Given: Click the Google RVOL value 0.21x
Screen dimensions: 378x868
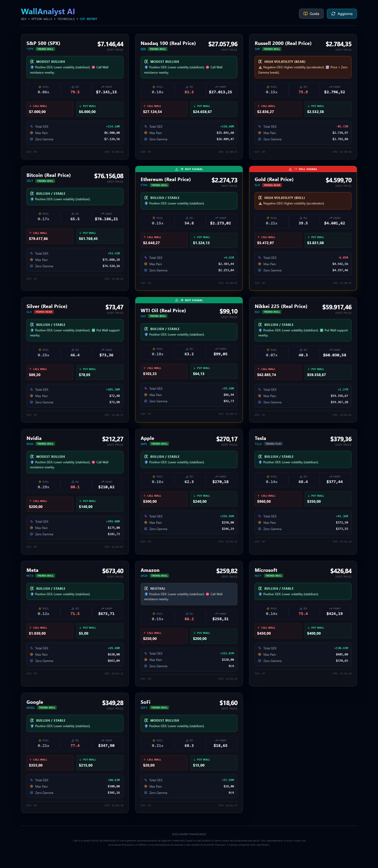Looking at the screenshot, I should pyautogui.click(x=43, y=746).
